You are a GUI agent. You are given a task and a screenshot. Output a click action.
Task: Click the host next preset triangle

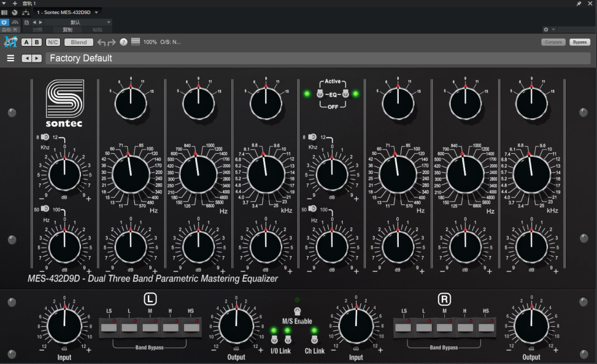[x=40, y=23]
